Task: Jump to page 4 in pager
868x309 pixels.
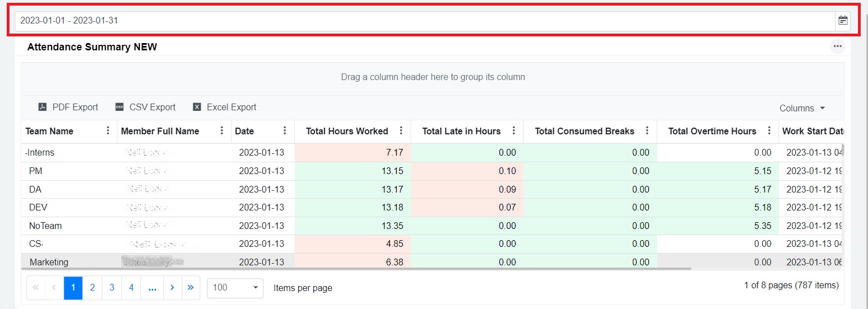Action: click(131, 288)
